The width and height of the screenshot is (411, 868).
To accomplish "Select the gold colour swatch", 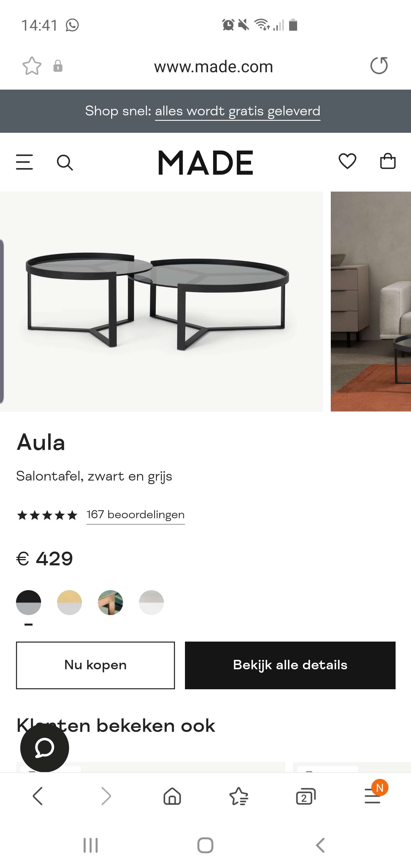I will (x=69, y=602).
